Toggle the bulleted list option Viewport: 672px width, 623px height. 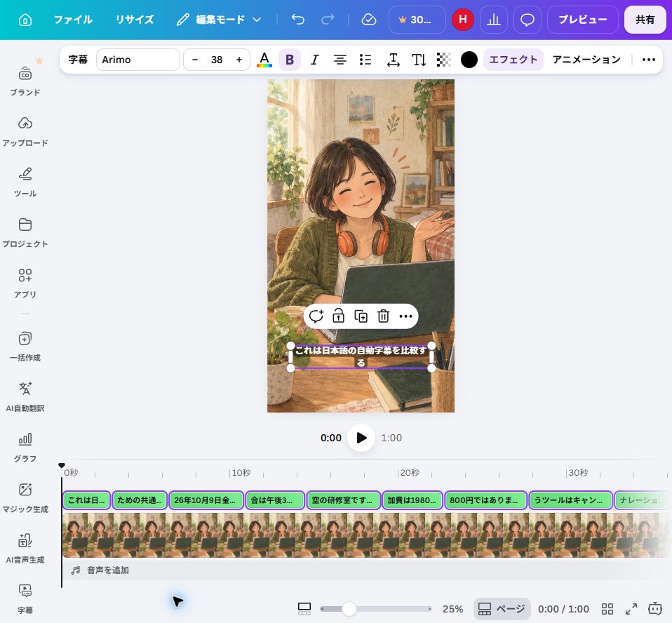coord(365,60)
